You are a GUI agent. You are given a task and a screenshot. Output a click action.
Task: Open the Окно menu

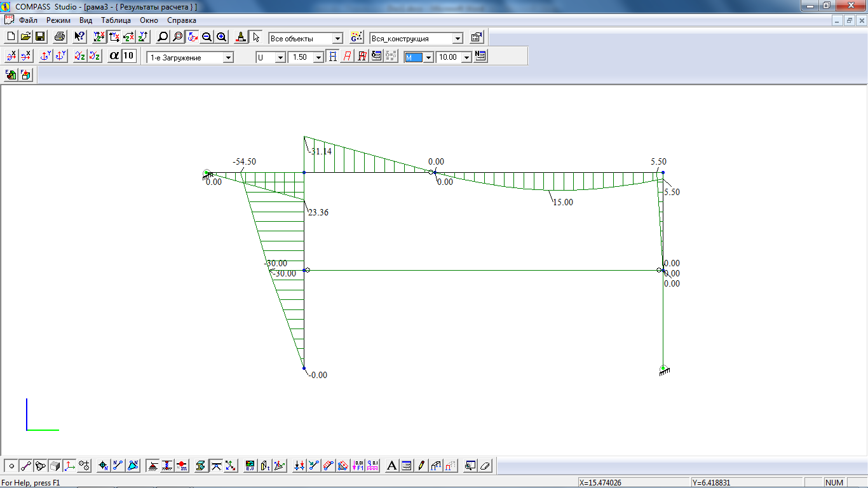pos(149,20)
